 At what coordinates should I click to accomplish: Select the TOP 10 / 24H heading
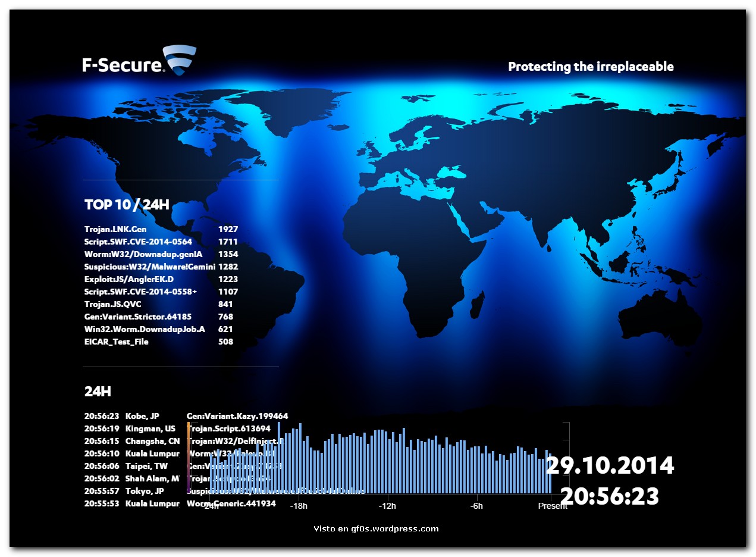pyautogui.click(x=127, y=205)
